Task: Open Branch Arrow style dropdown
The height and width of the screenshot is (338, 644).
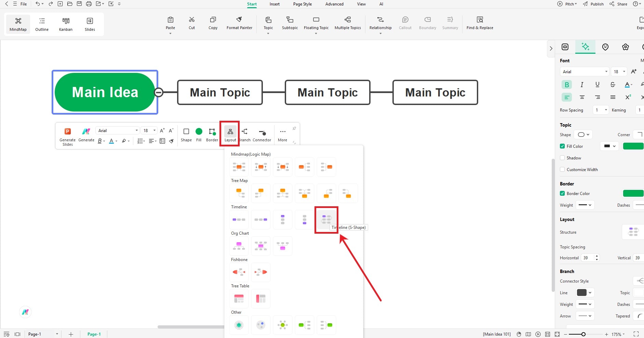Action: (x=585, y=316)
